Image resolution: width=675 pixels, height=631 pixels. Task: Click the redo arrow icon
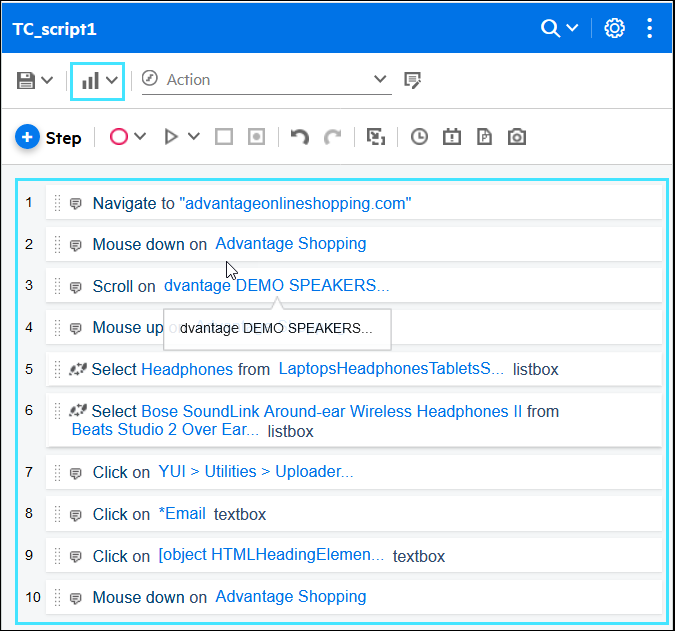click(333, 137)
